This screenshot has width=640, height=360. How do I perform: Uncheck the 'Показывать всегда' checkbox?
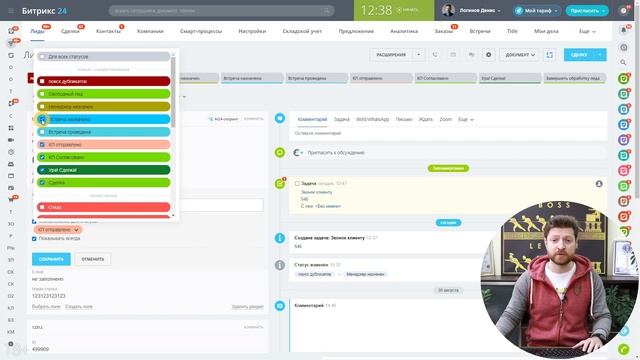[34, 239]
